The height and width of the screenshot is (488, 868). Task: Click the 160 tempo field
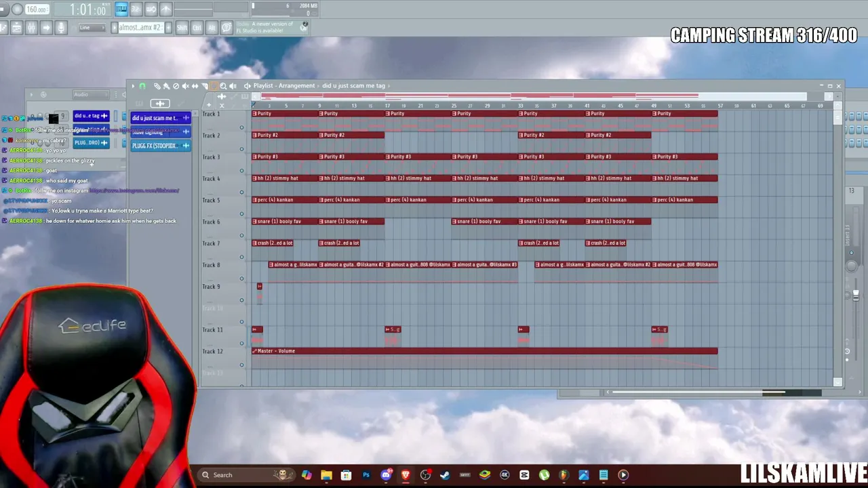point(37,9)
